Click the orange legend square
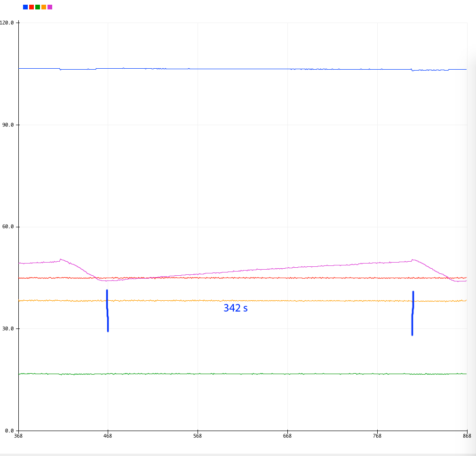Viewport: 476px width, 456px height. point(44,7)
